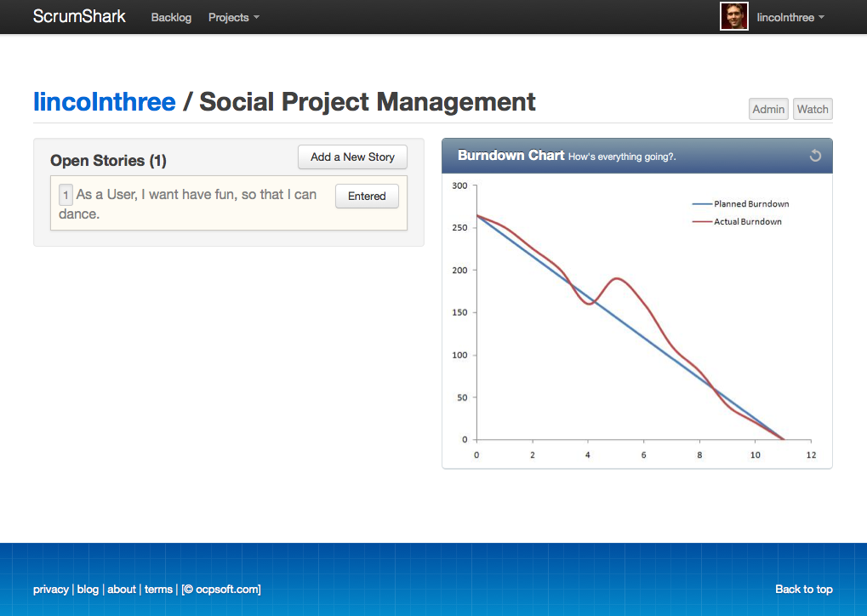Open the lincolnthree account dropdown
867x616 pixels.
coord(790,17)
